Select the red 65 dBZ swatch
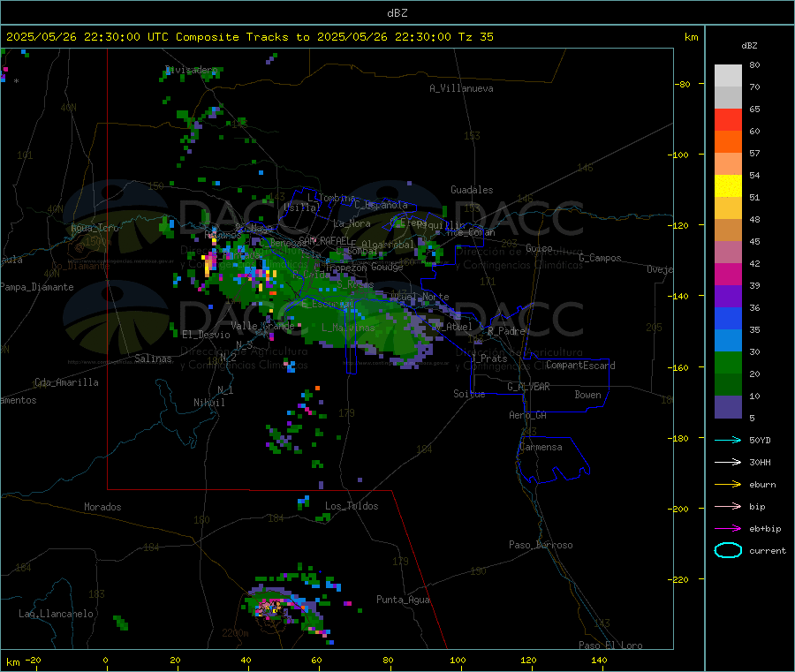The height and width of the screenshot is (672, 795). click(728, 119)
